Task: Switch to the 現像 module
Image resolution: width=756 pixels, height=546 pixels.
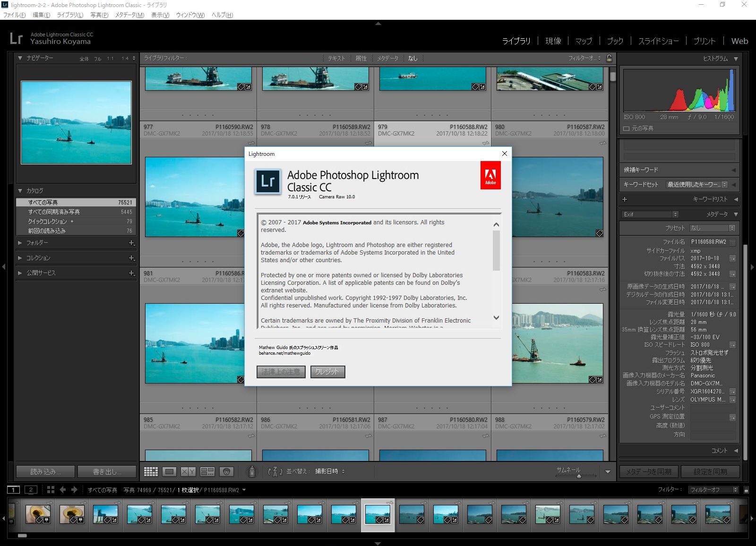Action: (553, 41)
